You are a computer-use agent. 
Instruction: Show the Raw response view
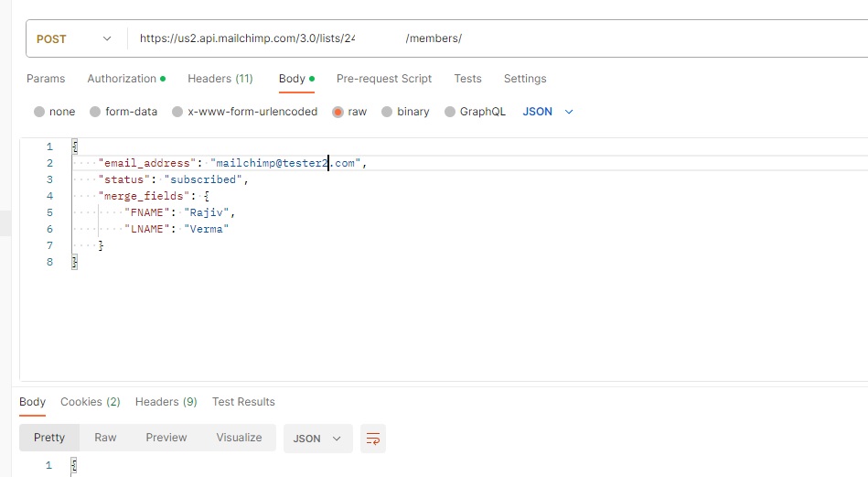tap(105, 438)
